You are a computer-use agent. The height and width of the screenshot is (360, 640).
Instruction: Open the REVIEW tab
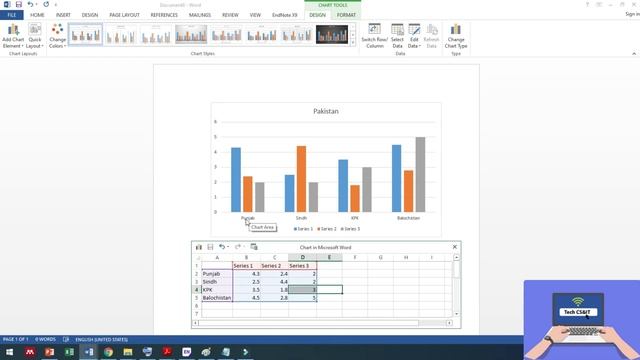click(x=230, y=15)
